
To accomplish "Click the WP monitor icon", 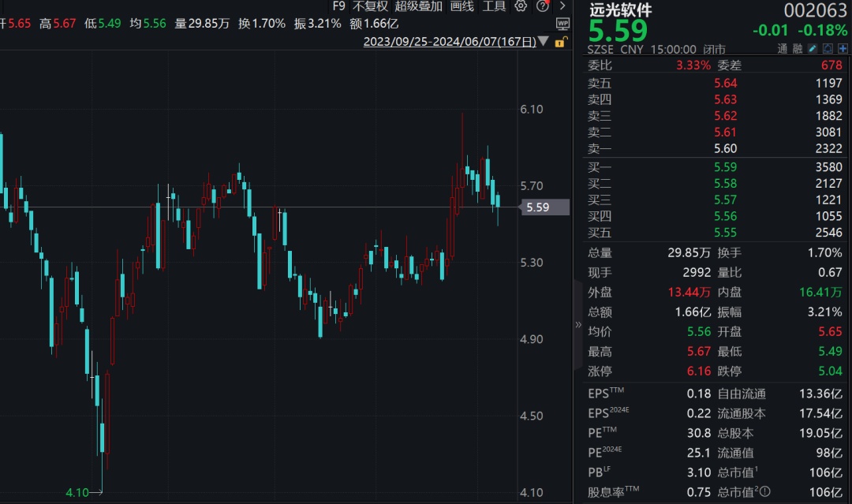I will [562, 24].
